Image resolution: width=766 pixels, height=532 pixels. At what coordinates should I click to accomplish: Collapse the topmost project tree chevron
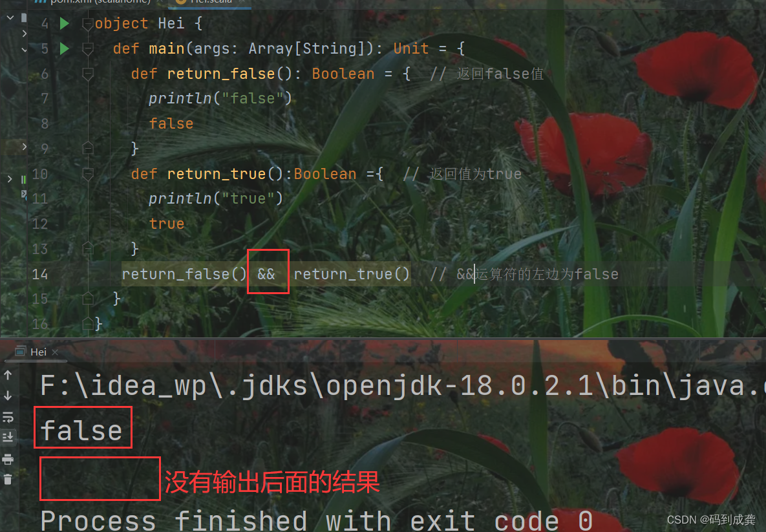(10, 17)
